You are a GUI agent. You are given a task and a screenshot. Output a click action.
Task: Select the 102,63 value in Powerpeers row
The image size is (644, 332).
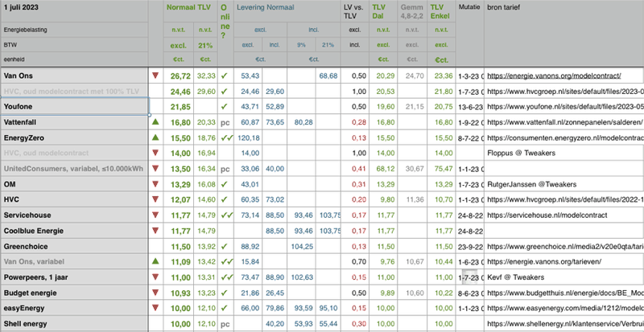[x=301, y=277]
